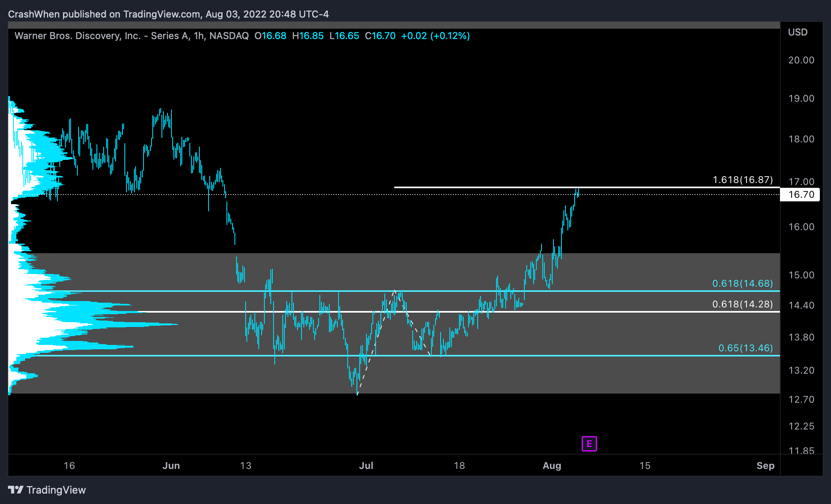Click the Jul date axis label
The width and height of the screenshot is (831, 504).
[x=366, y=466]
